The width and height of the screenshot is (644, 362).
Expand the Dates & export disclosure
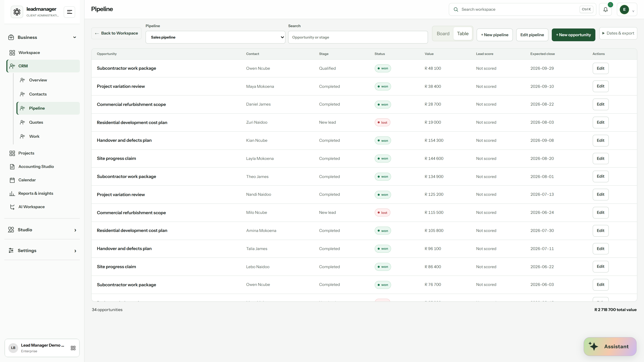[x=618, y=33]
